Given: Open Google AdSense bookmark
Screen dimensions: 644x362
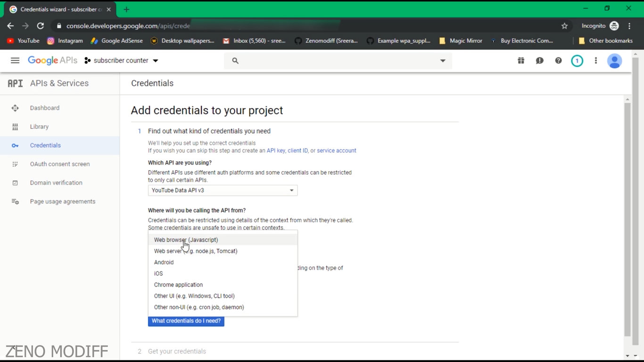Looking at the screenshot, I should click(116, 41).
